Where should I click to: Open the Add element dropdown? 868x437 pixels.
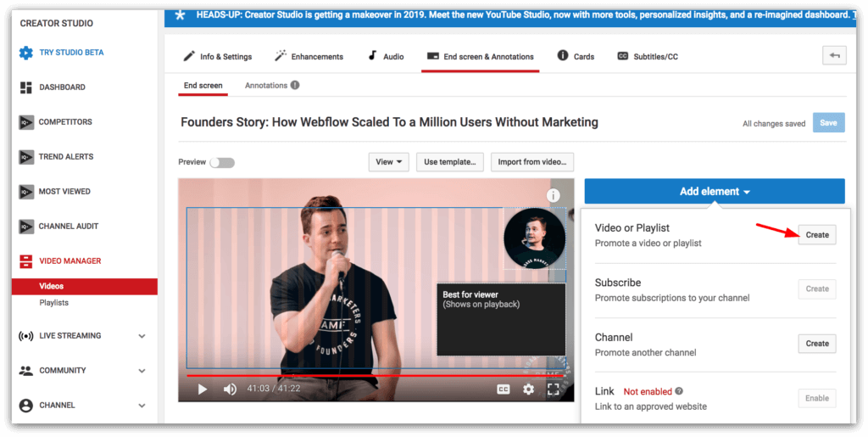715,192
